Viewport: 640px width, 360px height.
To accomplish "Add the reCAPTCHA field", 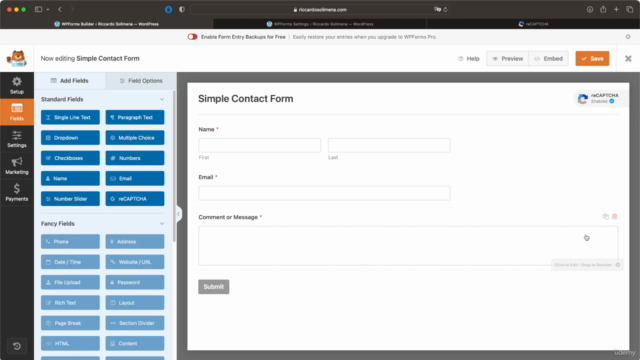I will coord(135,199).
